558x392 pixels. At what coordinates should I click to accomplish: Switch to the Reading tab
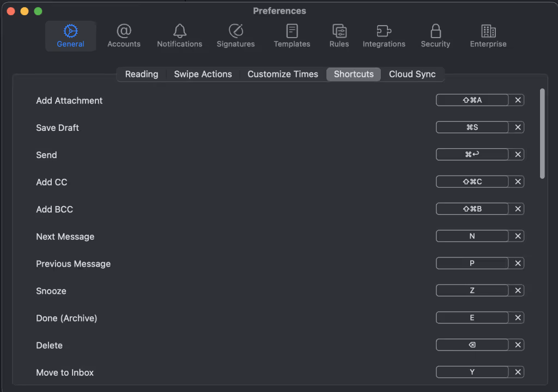[142, 74]
